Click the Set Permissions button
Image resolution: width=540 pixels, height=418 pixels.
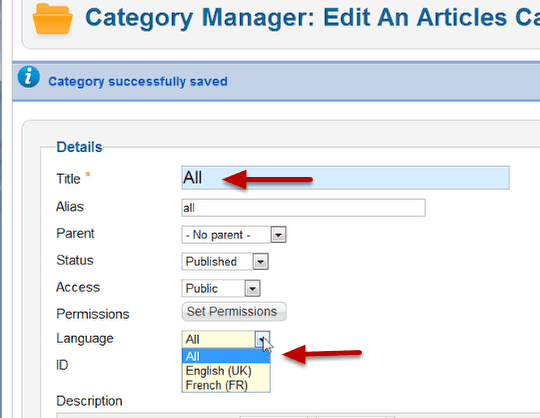[x=234, y=312]
